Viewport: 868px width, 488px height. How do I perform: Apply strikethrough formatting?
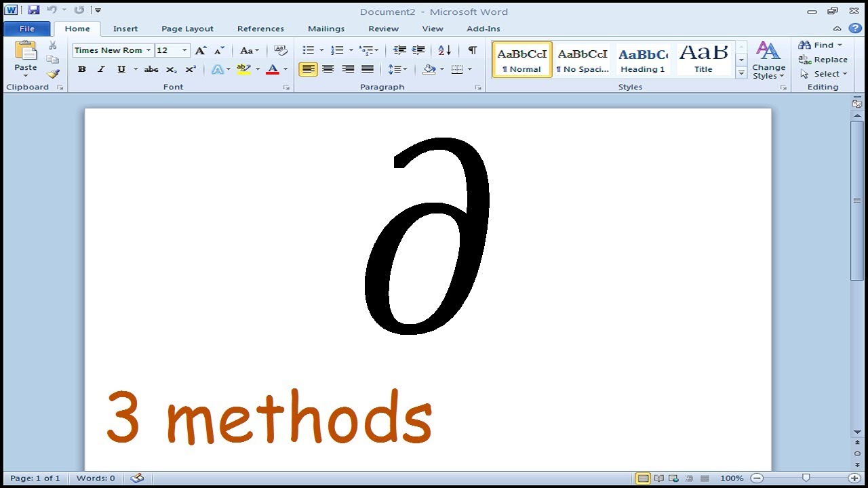[151, 69]
